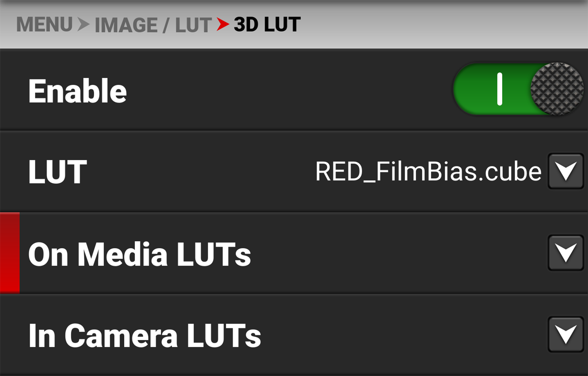The image size is (588, 376).
Task: Expand the On Media LUTs arrow
Action: pos(566,253)
